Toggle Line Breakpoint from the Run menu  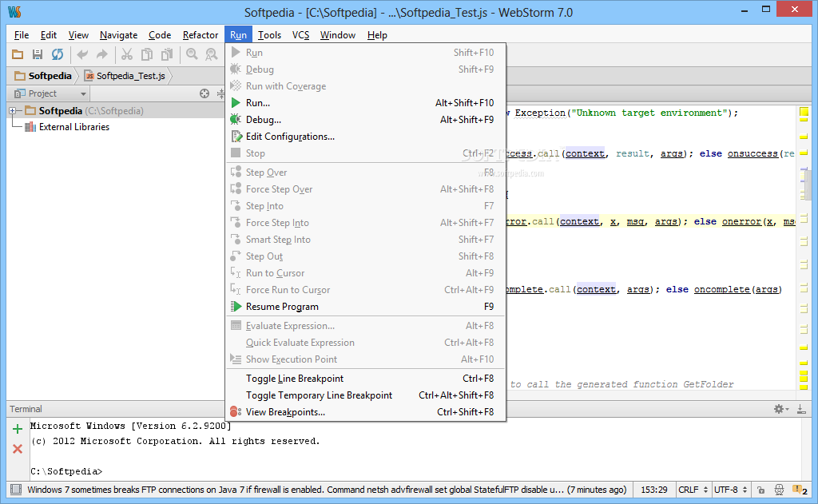point(366,379)
